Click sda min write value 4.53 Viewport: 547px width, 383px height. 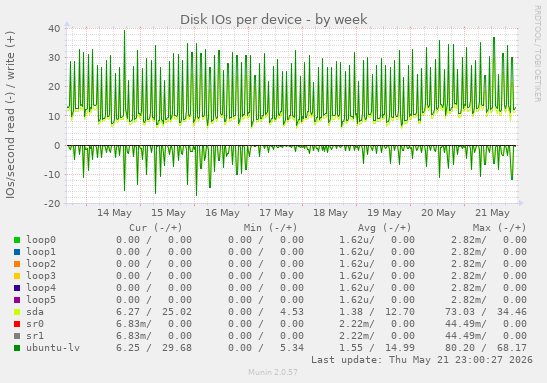pyautogui.click(x=292, y=312)
